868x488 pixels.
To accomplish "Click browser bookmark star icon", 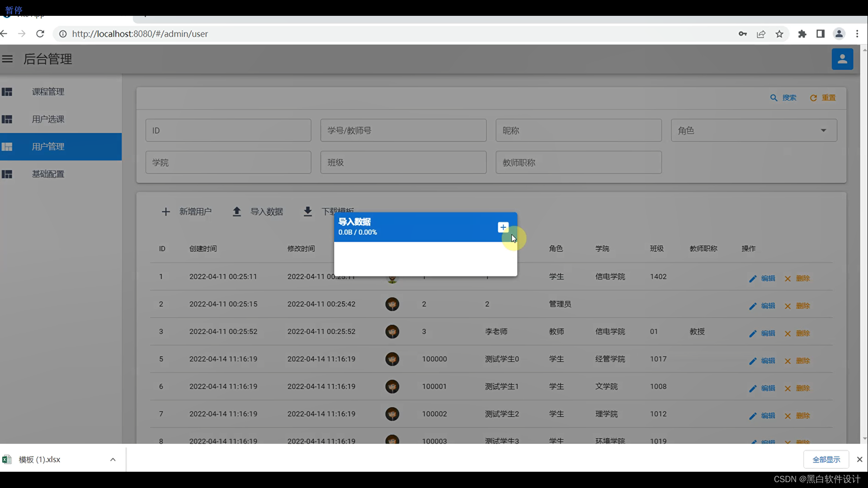I will coord(779,34).
